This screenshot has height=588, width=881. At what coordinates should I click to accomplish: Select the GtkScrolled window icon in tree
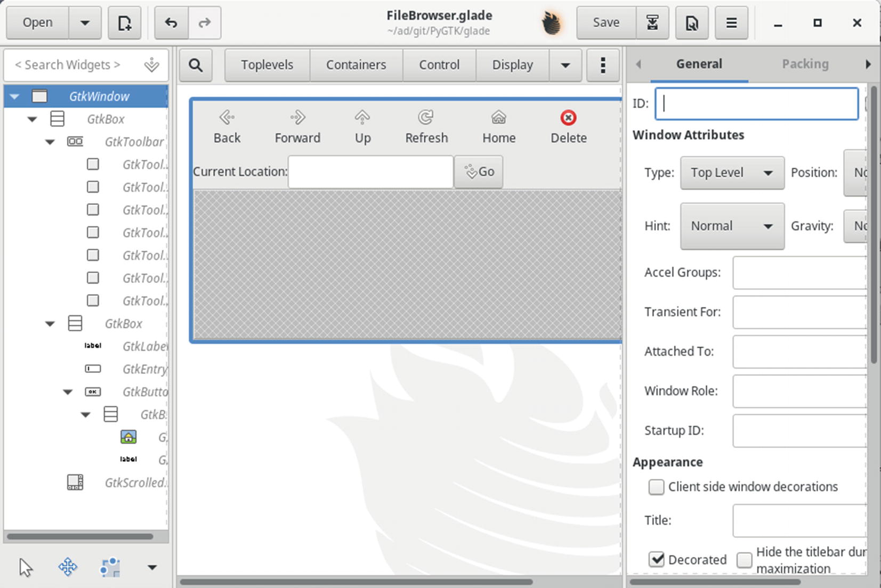click(75, 483)
